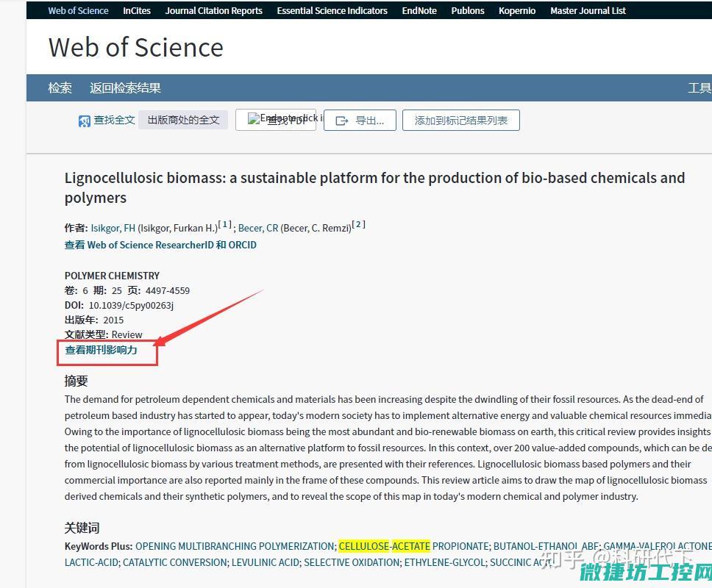Click author address superscript [2]
This screenshot has width=712, height=588.
click(x=358, y=224)
